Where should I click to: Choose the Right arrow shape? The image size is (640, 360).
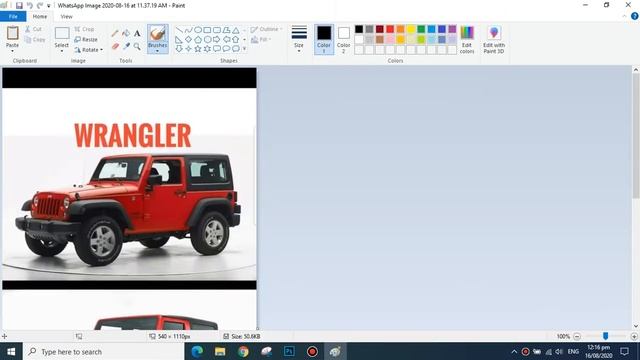pyautogui.click(x=217, y=40)
